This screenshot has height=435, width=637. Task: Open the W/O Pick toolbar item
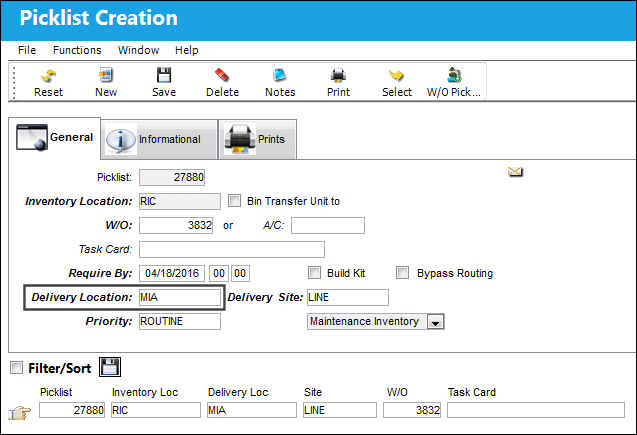tap(454, 82)
